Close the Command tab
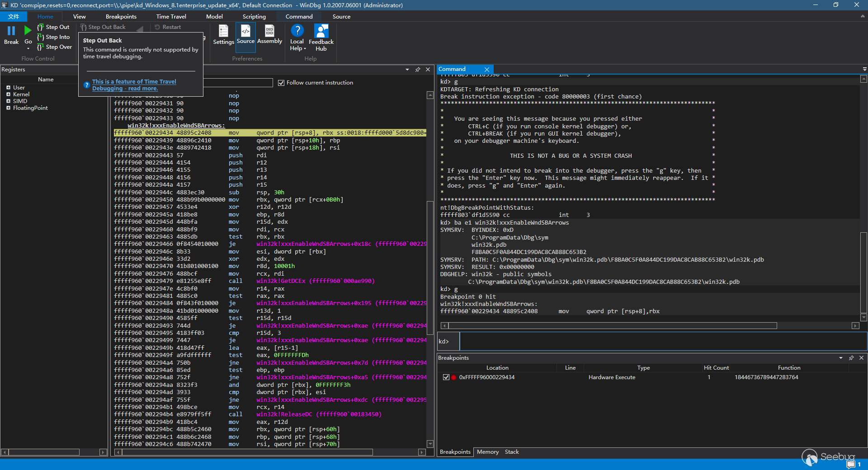This screenshot has height=470, width=868. pyautogui.click(x=487, y=70)
